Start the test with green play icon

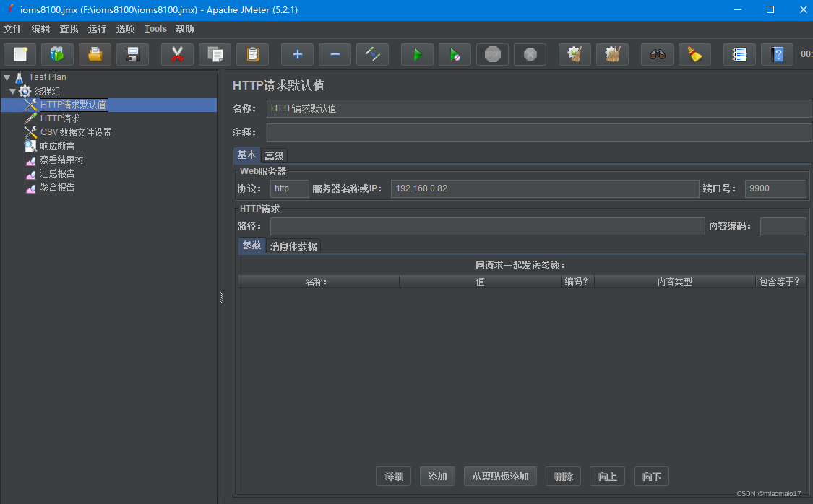417,54
